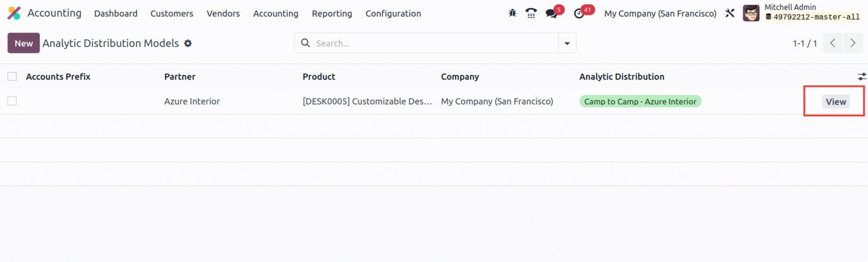Open the debug bug icon menu
The image size is (868, 262).
(512, 13)
